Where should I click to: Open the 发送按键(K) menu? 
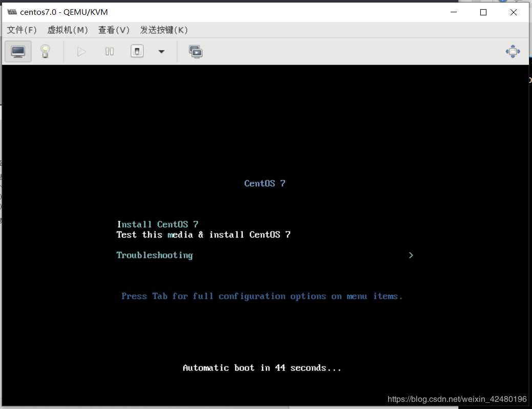pos(164,30)
